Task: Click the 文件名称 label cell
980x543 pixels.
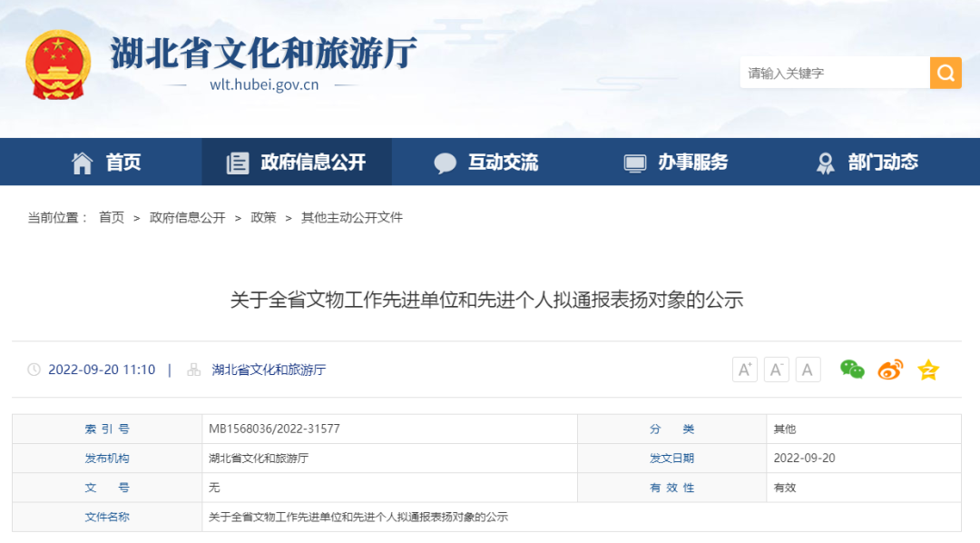Action: click(x=107, y=517)
